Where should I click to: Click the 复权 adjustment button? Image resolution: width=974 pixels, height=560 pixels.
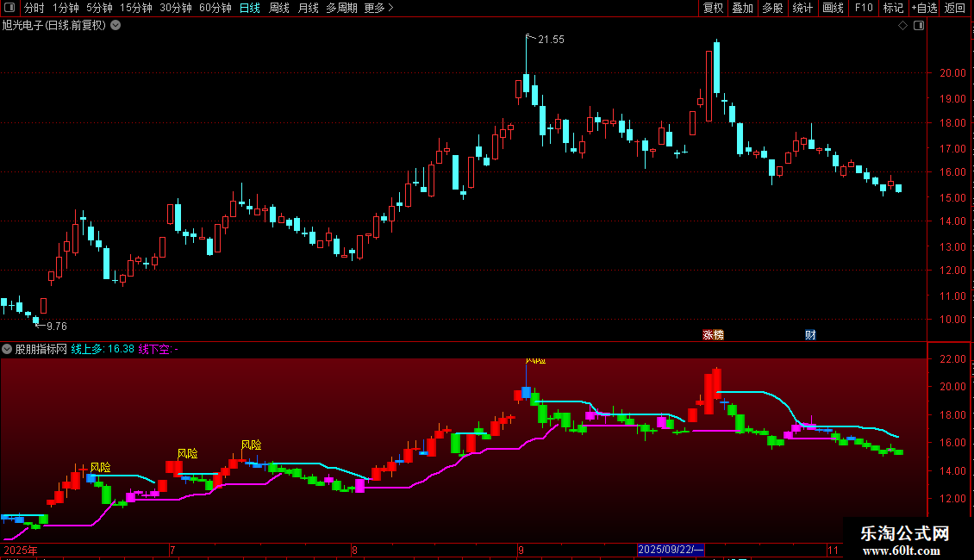(713, 8)
